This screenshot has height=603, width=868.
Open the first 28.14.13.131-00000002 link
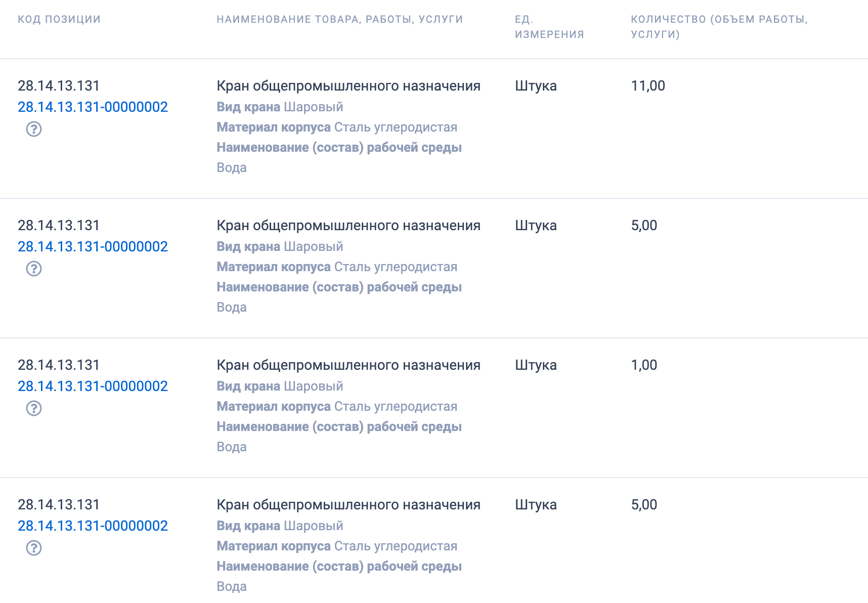93,107
